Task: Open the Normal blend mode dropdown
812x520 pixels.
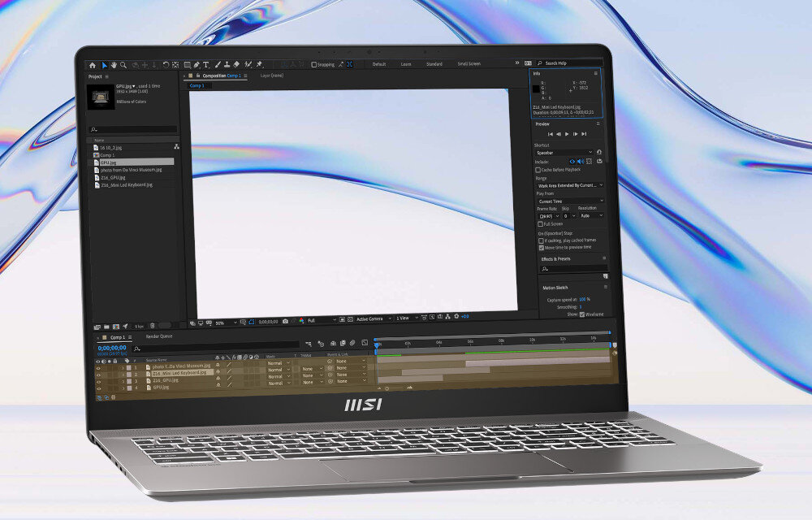Action: (x=276, y=363)
